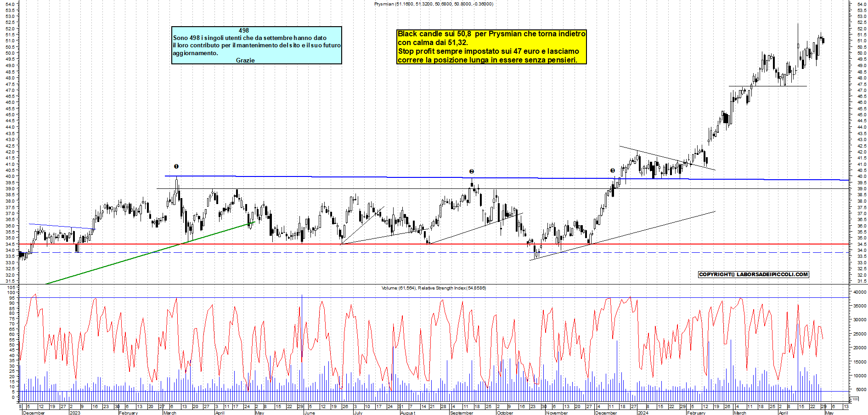
Task: Click the '105' value on the RSI scale
Action: click(x=11, y=287)
